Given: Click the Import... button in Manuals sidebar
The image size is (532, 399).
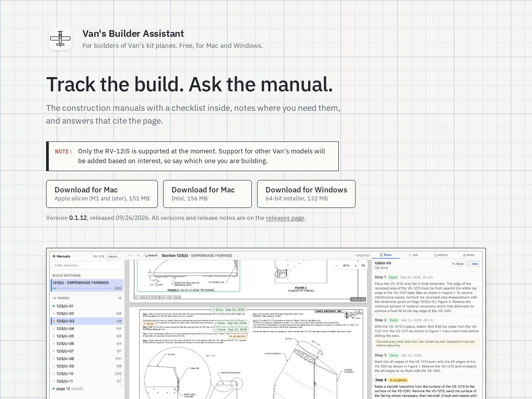Looking at the screenshot, I should pos(113,256).
